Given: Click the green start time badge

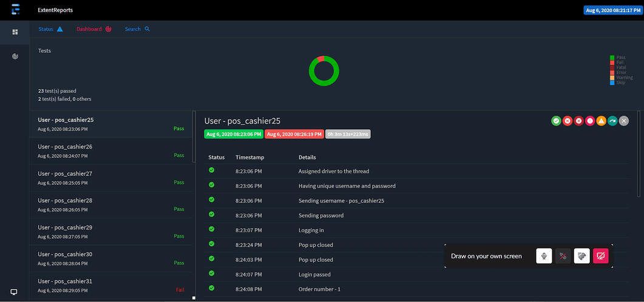Looking at the screenshot, I should click(234, 134).
